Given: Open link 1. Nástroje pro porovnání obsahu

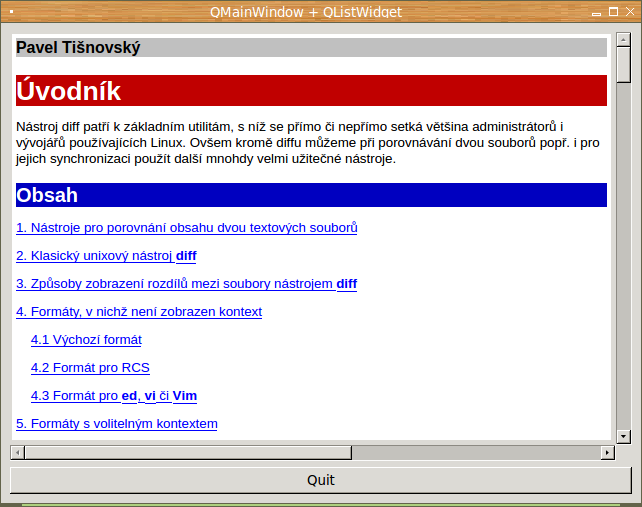Looking at the screenshot, I should 187,228.
